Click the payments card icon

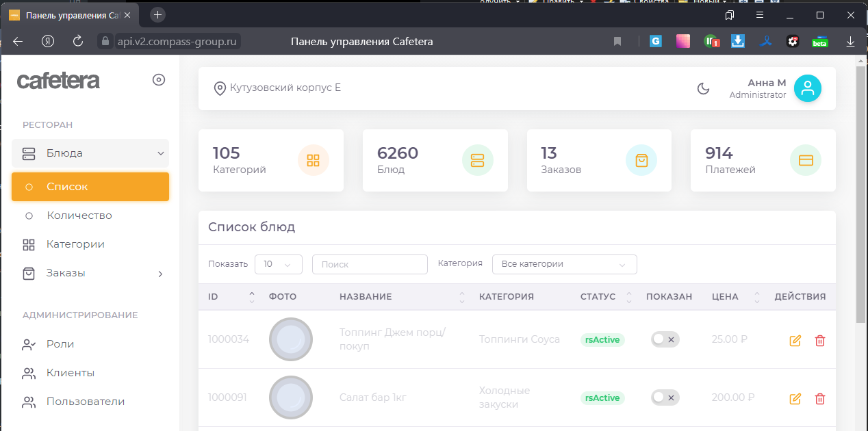click(806, 161)
